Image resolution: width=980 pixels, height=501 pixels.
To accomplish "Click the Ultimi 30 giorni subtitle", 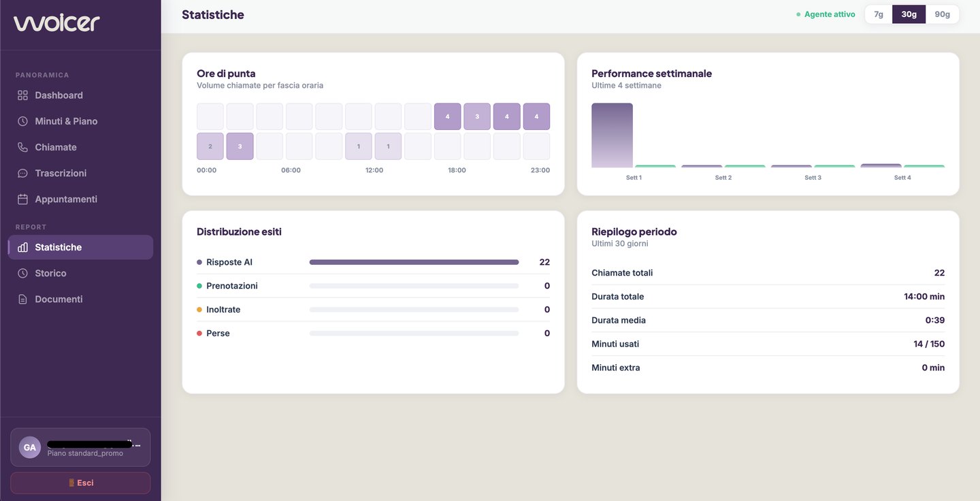I will pos(620,244).
